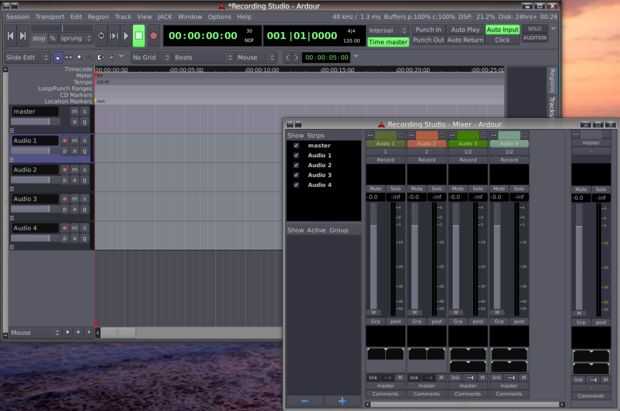Viewport: 620px width, 411px height.
Task: Uncheck the master strip checkbox in the mixer
Action: 296,146
